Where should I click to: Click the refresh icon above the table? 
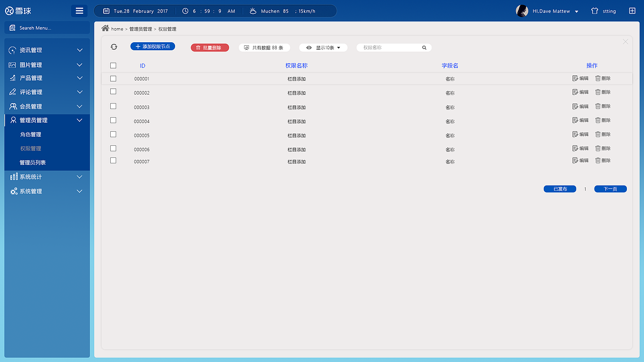coord(114,47)
